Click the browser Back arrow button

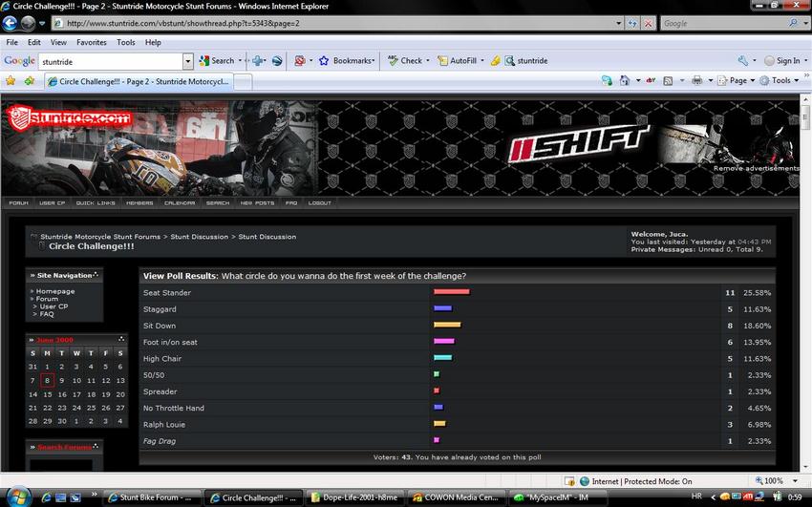click(x=10, y=23)
